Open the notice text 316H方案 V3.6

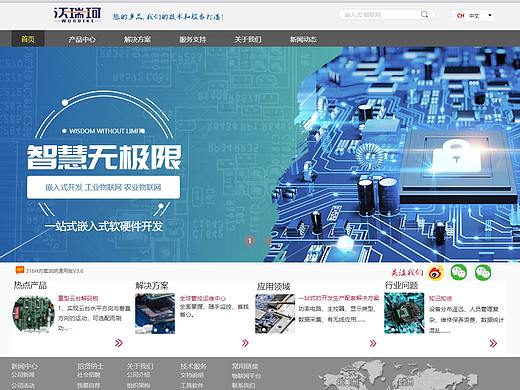click(55, 271)
